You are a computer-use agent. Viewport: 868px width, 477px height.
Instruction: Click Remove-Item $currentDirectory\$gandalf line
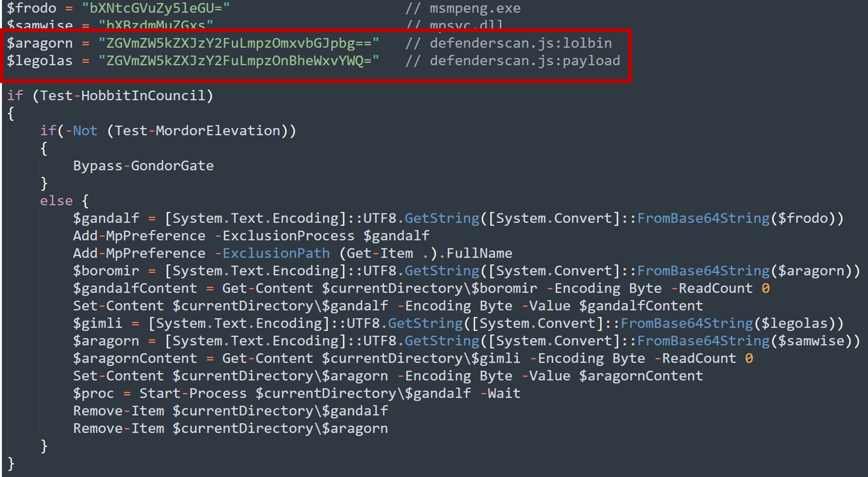pyautogui.click(x=230, y=411)
